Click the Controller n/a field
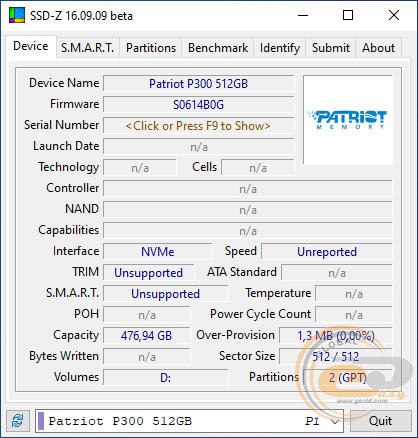Image resolution: width=418 pixels, height=438 pixels. (x=248, y=189)
